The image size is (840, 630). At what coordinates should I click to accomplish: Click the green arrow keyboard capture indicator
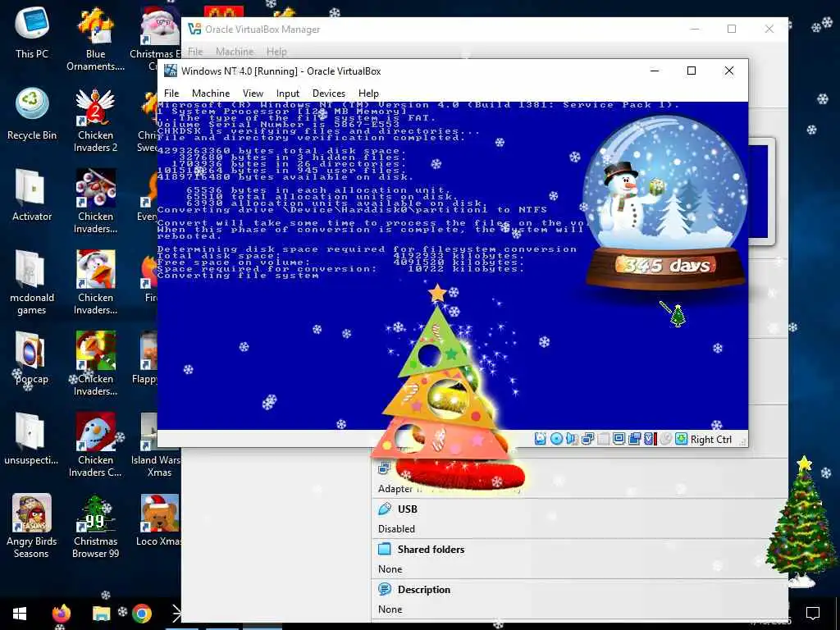681,439
